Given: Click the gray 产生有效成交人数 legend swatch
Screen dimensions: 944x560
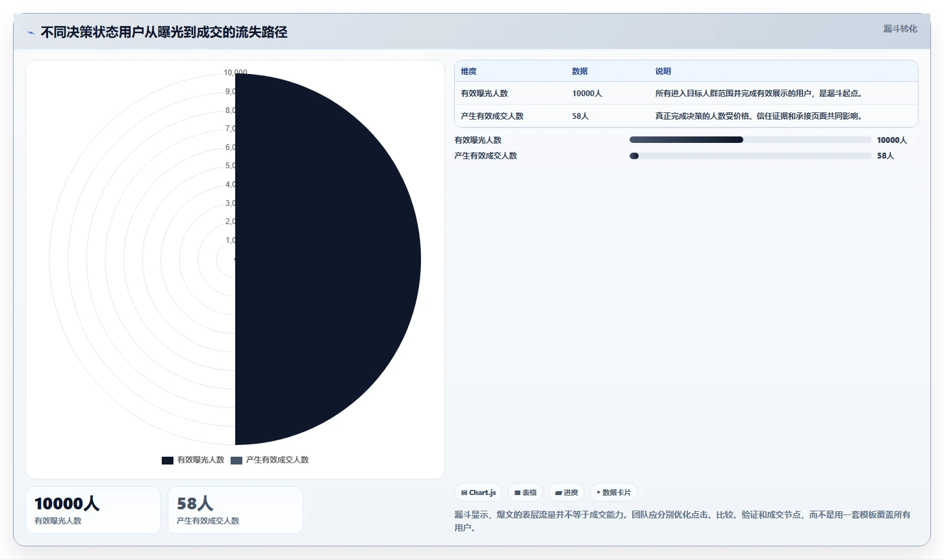Looking at the screenshot, I should [x=236, y=460].
